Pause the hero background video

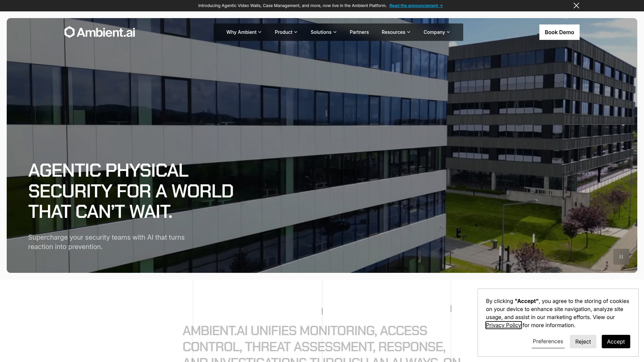click(621, 257)
